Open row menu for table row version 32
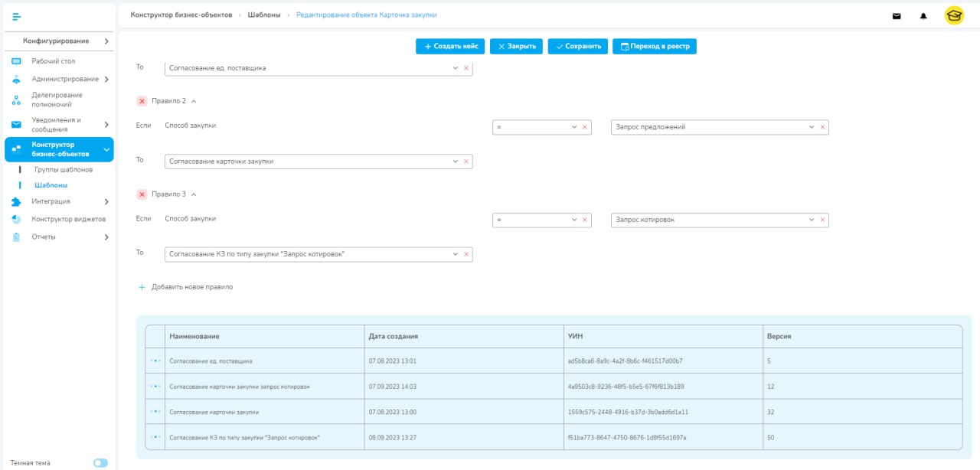 155,411
